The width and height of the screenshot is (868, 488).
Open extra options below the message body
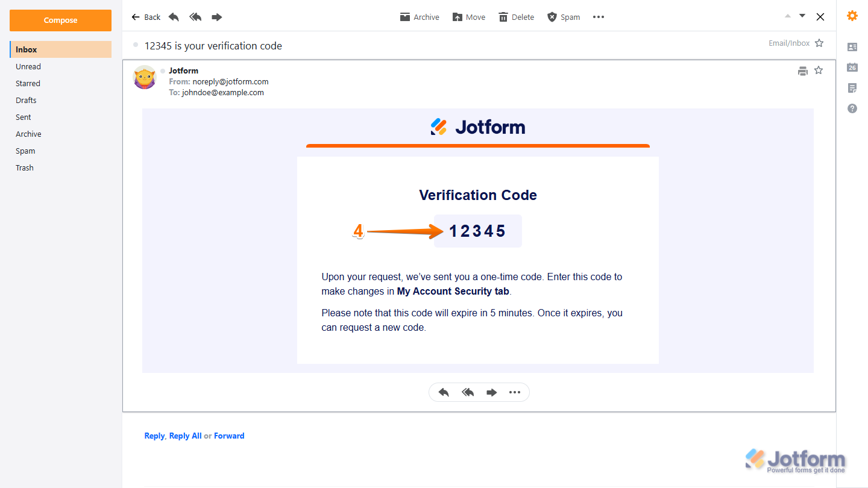(x=515, y=392)
